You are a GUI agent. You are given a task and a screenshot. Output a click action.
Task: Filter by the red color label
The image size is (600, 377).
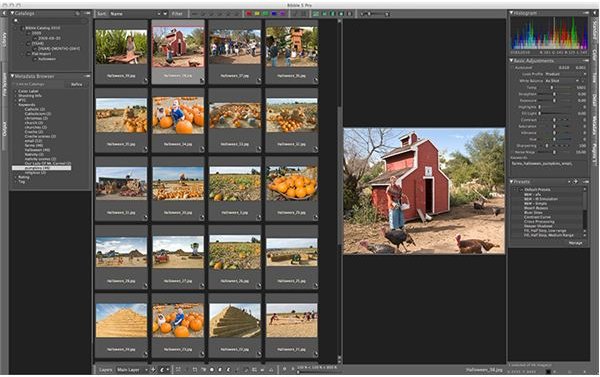tap(249, 14)
